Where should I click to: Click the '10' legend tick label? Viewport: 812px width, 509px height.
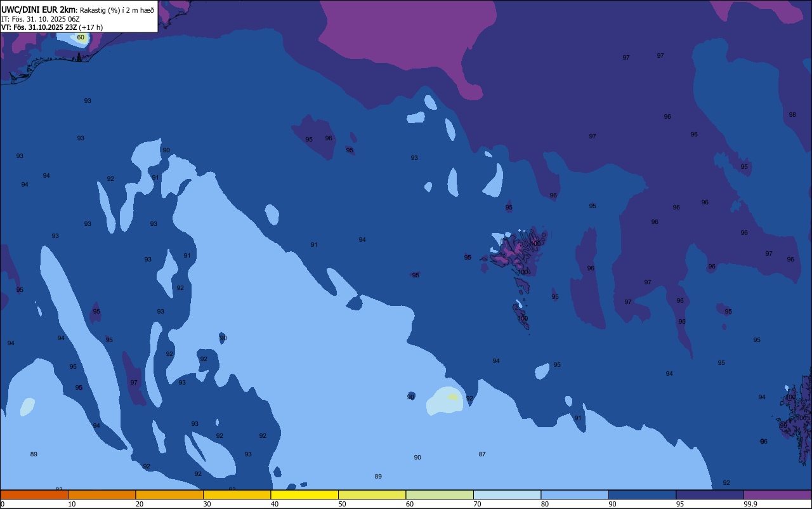pos(72,504)
